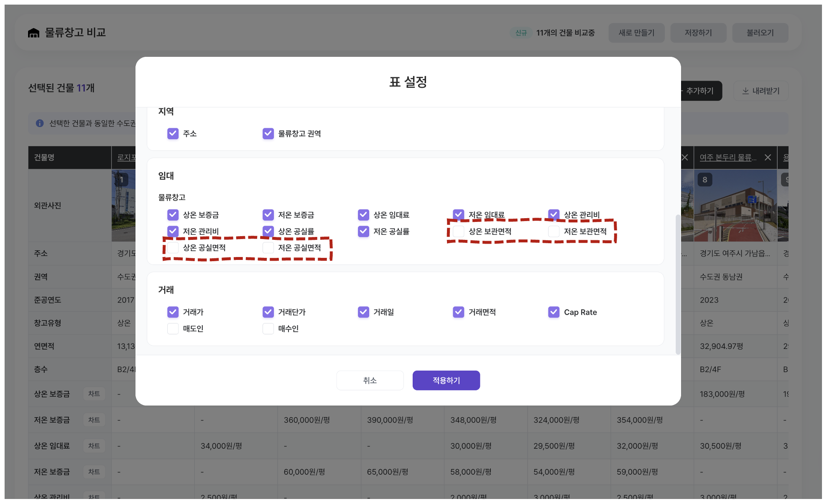Open 차트 for 상온 보증금 row

(94, 394)
